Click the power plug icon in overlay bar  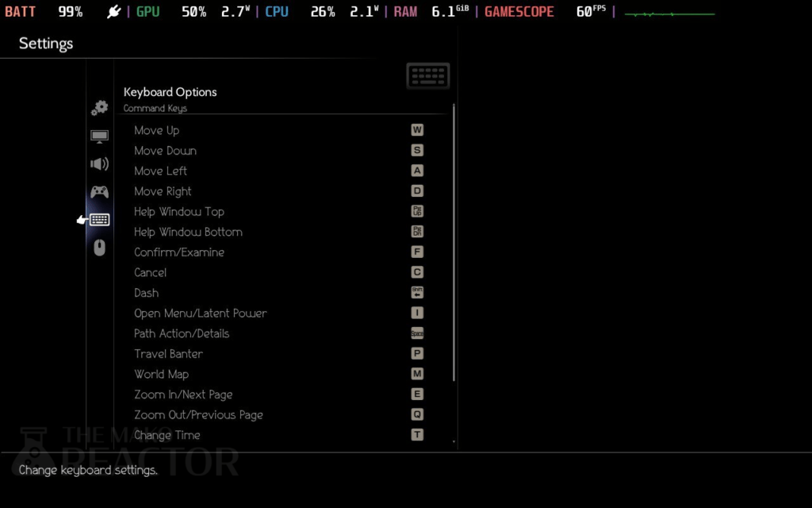114,11
